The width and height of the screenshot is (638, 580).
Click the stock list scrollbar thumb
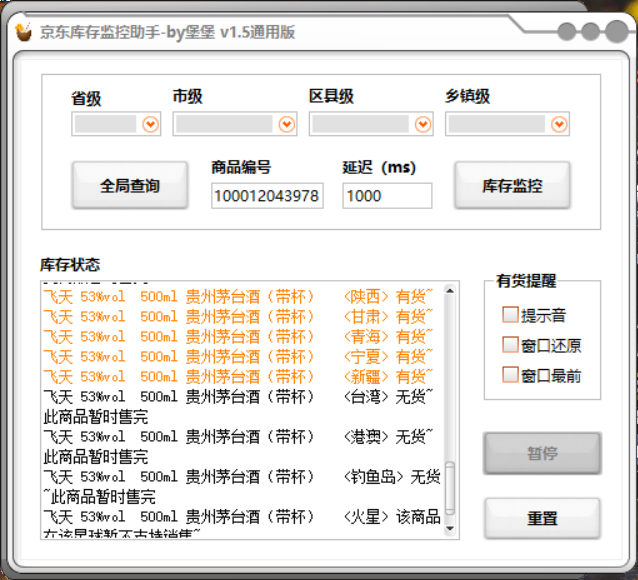click(450, 488)
